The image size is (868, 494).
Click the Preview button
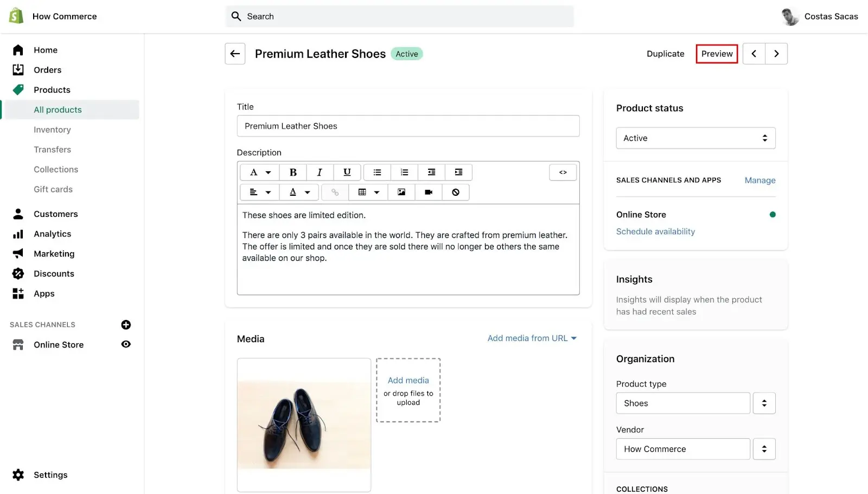point(717,54)
